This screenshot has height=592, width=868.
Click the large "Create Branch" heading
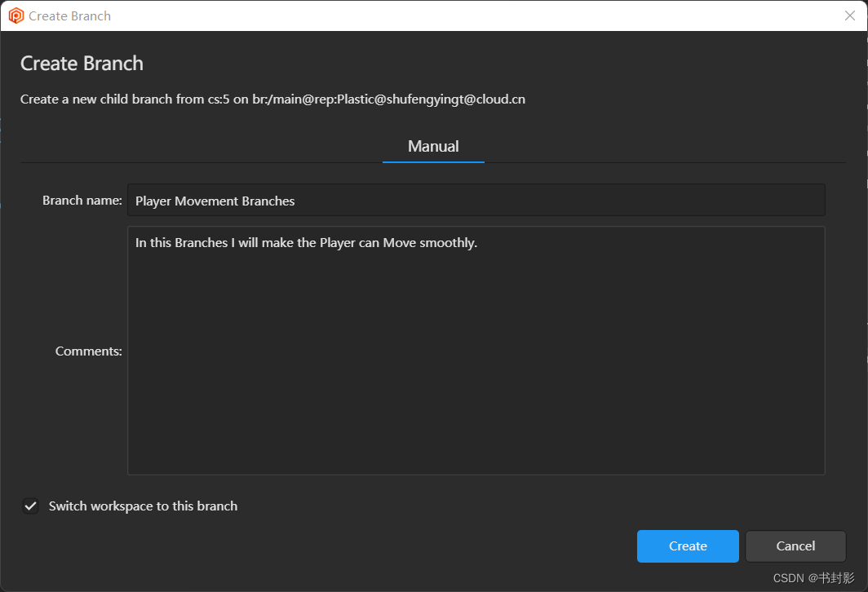[82, 64]
